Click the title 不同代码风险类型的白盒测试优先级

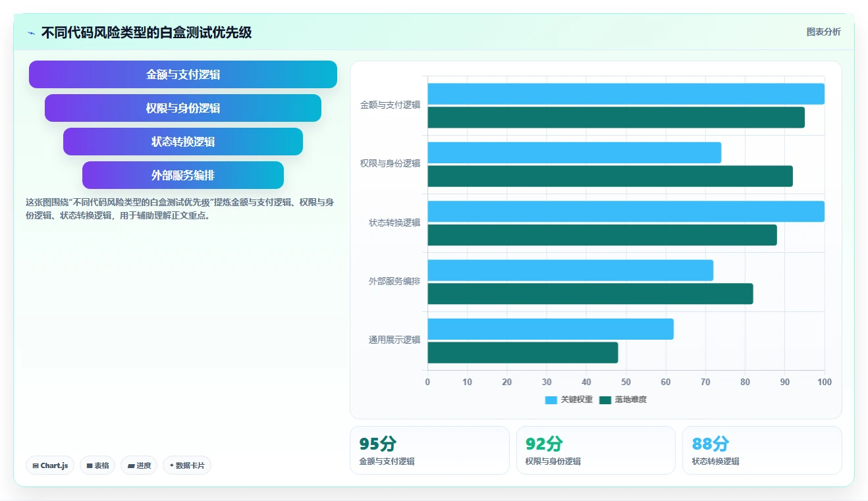146,32
